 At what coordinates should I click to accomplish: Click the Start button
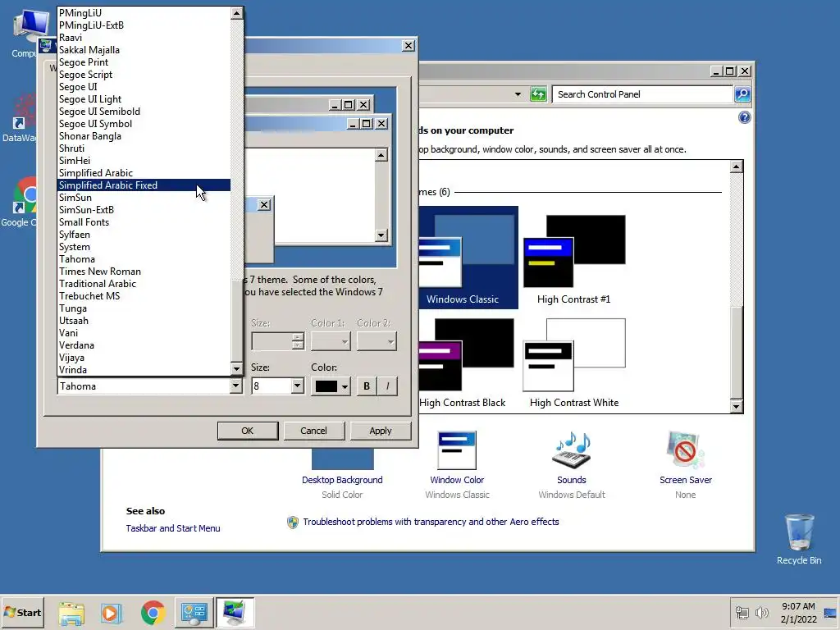22,612
